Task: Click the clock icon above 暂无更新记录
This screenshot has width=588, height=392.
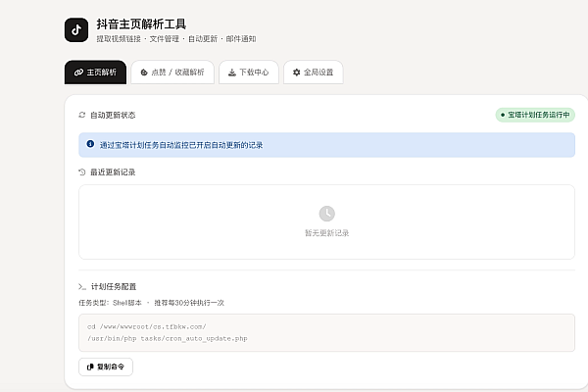Action: tap(327, 214)
